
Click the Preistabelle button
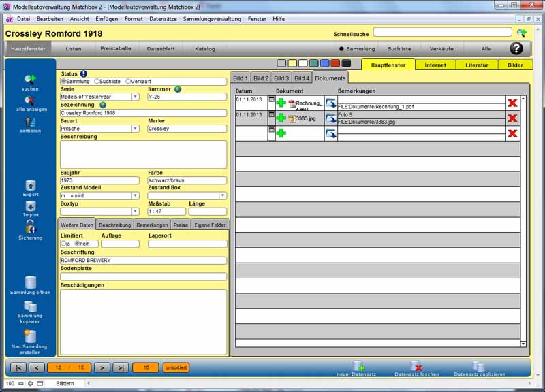[x=116, y=49]
